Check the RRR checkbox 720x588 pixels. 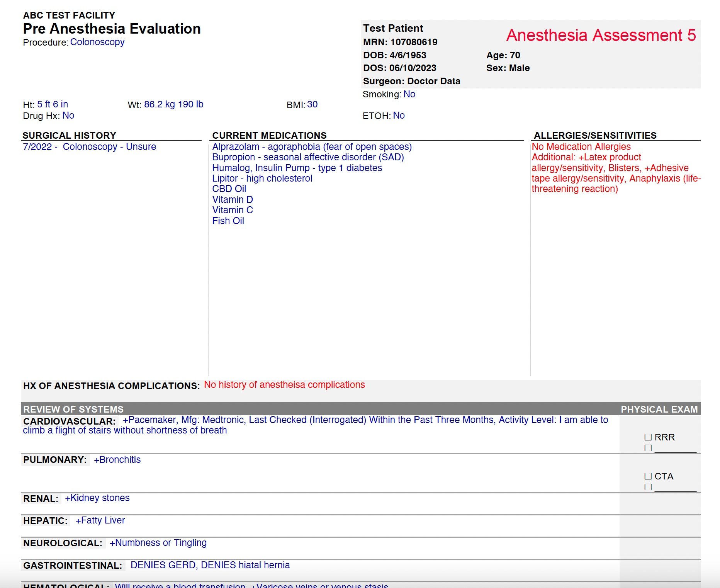click(648, 437)
